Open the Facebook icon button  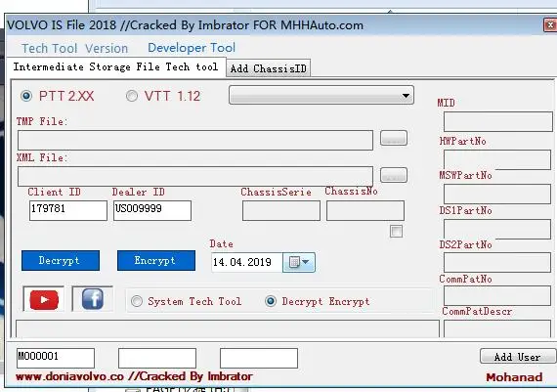(93, 298)
